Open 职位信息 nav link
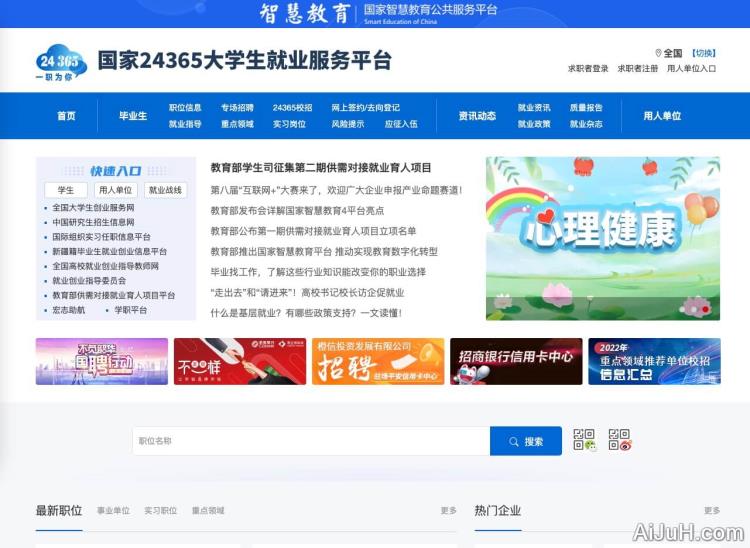The width and height of the screenshot is (750, 548). pyautogui.click(x=185, y=108)
